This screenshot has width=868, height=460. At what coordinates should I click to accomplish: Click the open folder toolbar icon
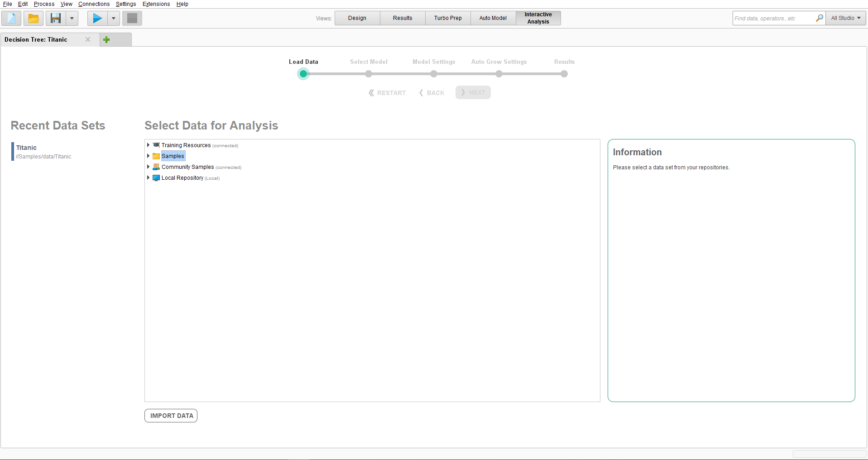(33, 19)
